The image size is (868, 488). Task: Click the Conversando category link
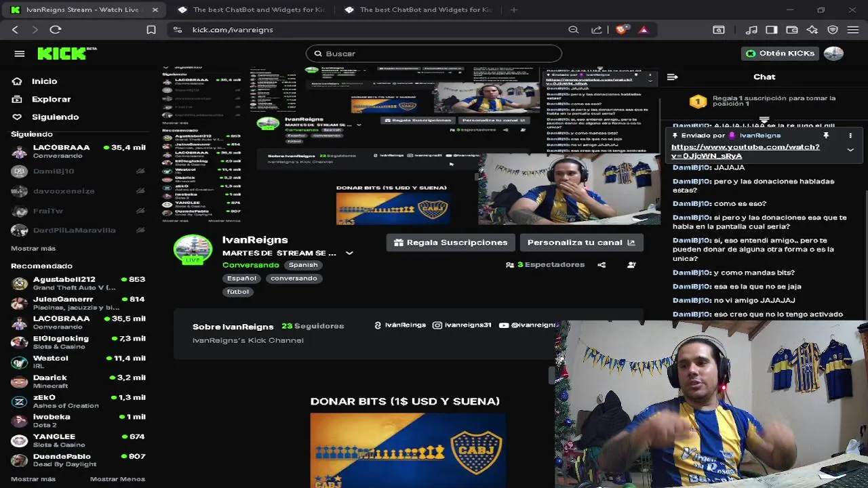(250, 265)
